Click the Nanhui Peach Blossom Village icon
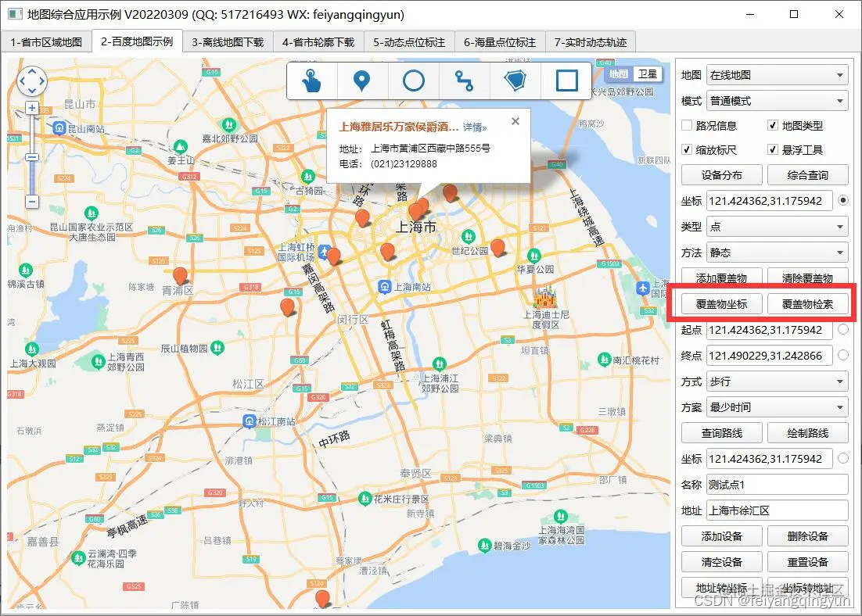Image resolution: width=862 pixels, height=616 pixels. 604,360
